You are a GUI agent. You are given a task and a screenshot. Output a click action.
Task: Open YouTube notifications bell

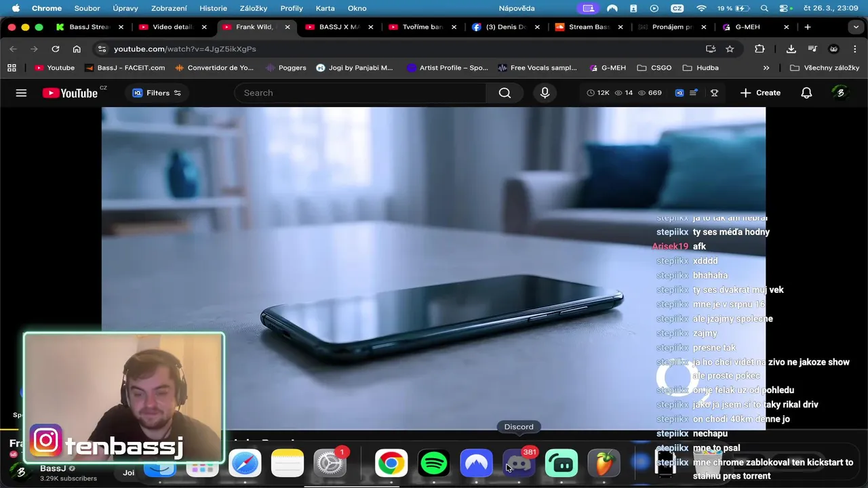806,93
